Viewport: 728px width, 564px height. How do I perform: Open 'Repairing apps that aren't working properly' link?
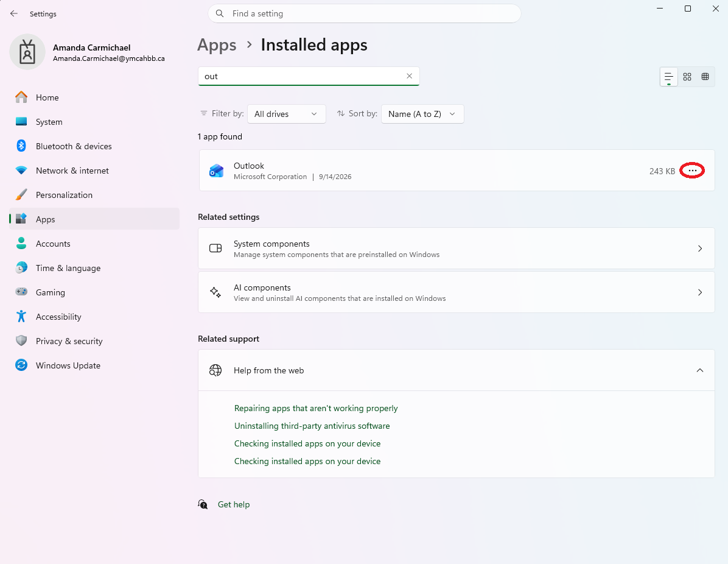(316, 408)
